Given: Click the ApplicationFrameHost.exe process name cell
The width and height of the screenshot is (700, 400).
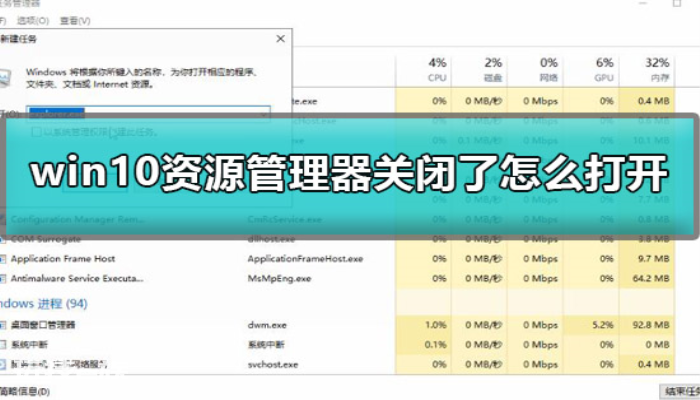Looking at the screenshot, I should pos(305,258).
